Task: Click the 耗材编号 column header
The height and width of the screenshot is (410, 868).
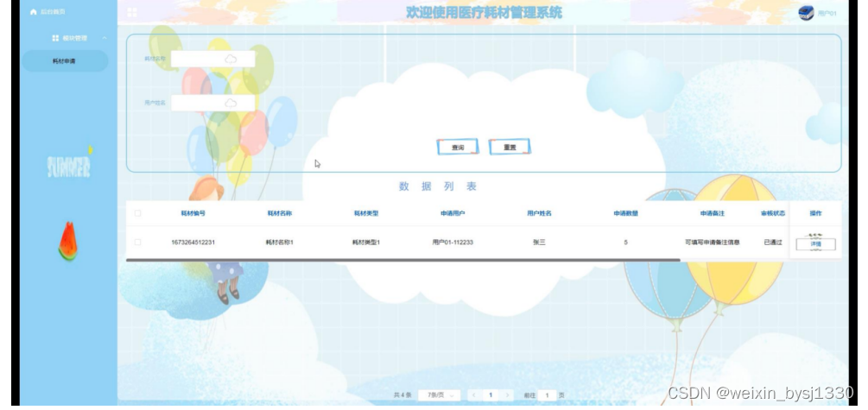Action: pos(193,213)
